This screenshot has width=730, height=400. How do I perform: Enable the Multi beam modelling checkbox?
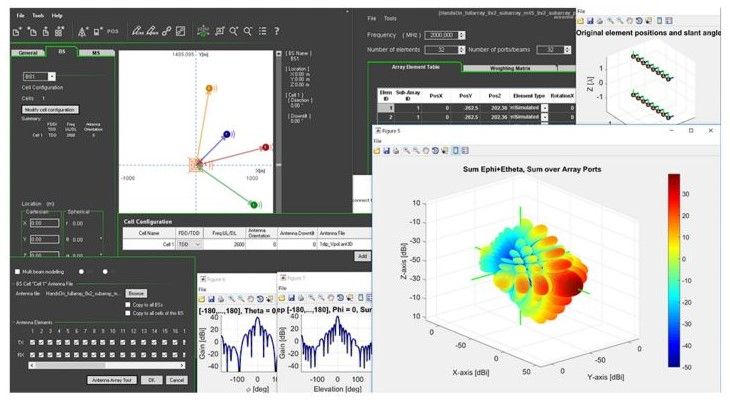click(x=16, y=271)
